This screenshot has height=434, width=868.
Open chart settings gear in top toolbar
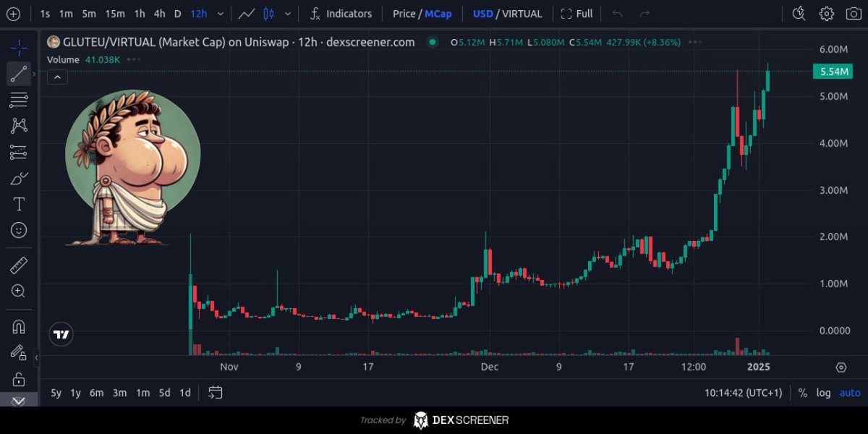pos(826,14)
